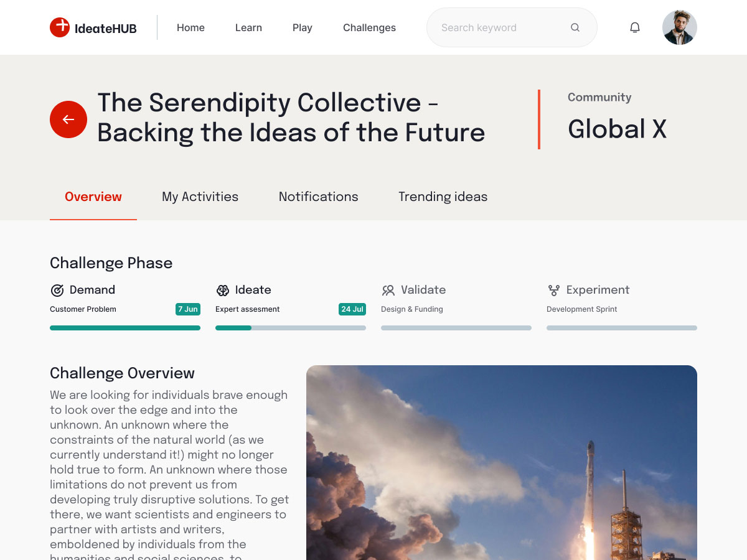This screenshot has height=560, width=747.
Task: Go back with the red arrow button
Action: tap(68, 119)
